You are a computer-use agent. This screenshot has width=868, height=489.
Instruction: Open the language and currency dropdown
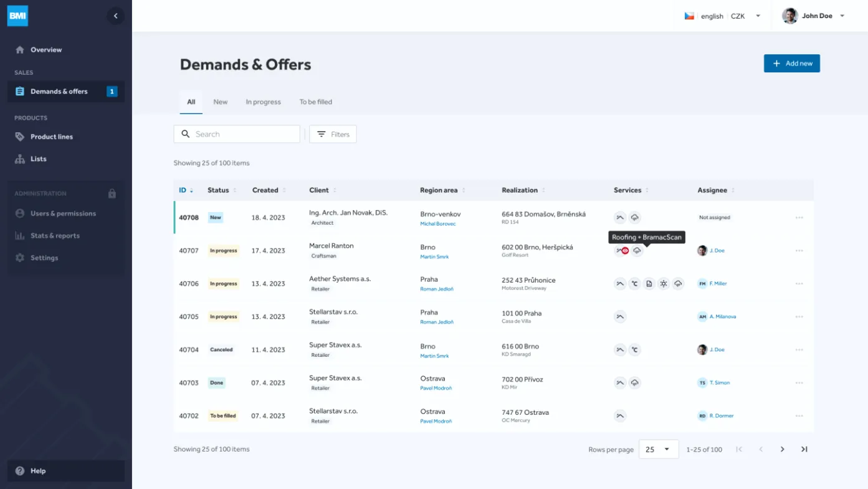click(x=723, y=16)
